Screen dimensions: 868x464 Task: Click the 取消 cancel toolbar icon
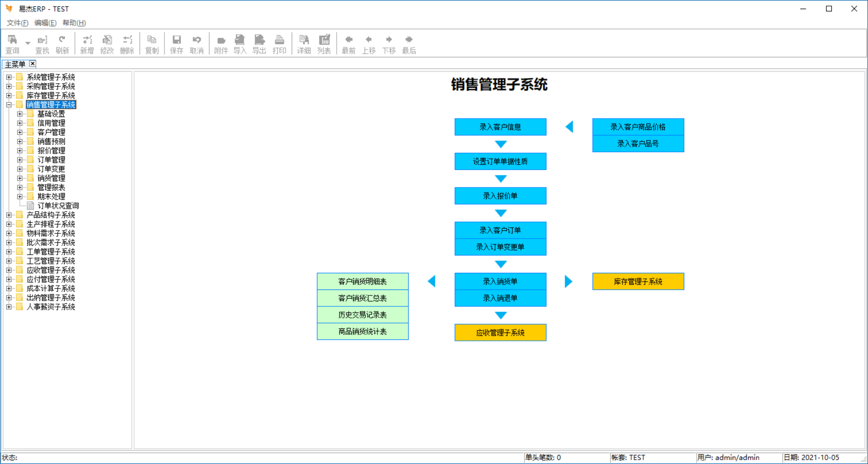click(197, 44)
